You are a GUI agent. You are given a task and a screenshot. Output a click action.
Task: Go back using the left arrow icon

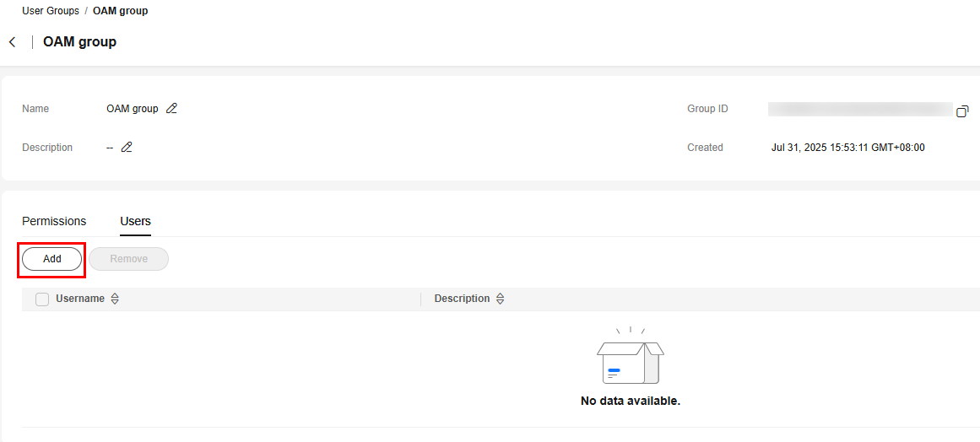click(x=12, y=42)
